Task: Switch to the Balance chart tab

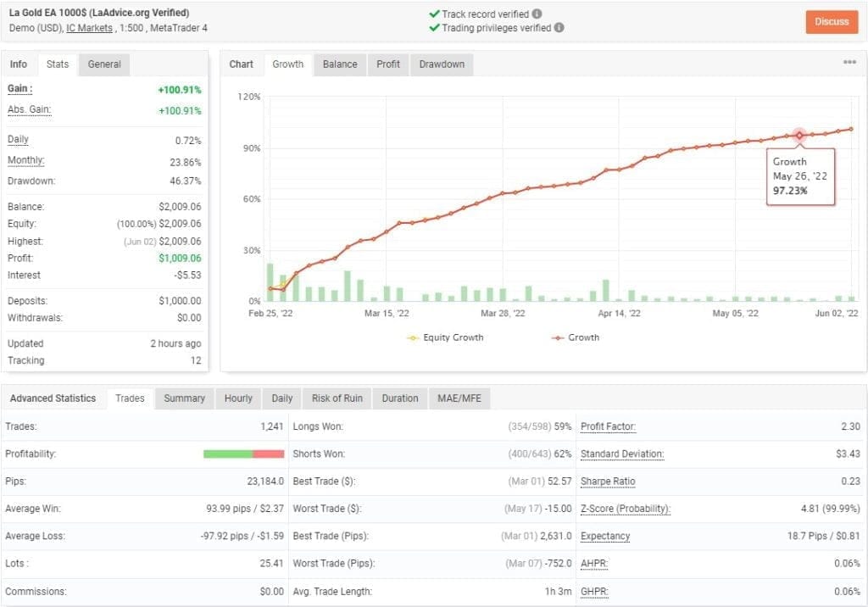Action: 338,64
